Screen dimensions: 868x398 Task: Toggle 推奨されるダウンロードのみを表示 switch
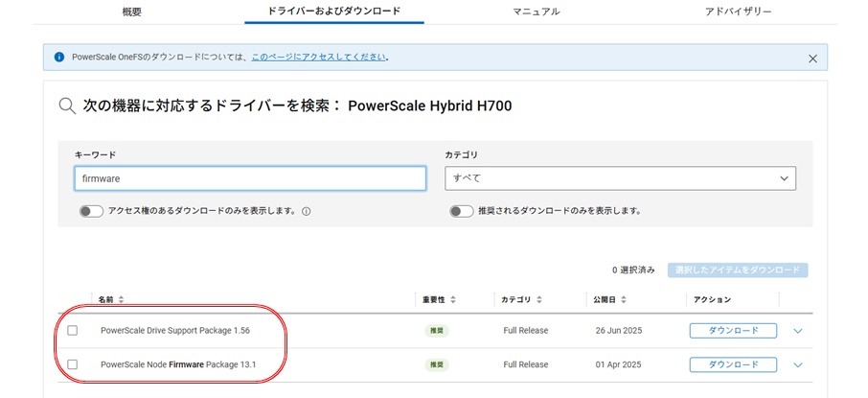pos(461,211)
